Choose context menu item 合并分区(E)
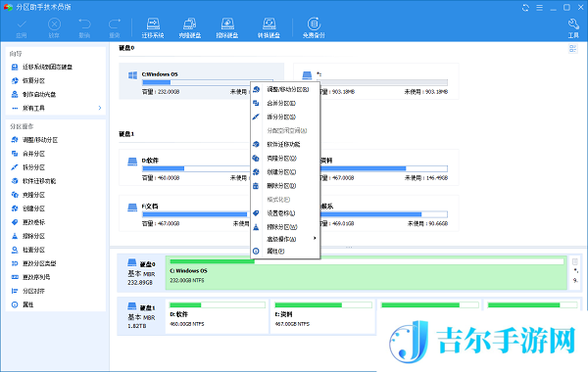This screenshot has width=588, height=372. click(x=285, y=104)
